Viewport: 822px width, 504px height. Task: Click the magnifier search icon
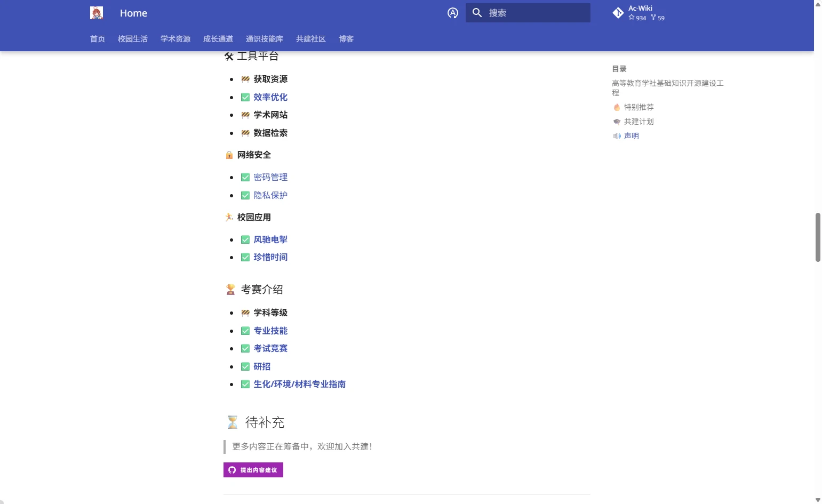[477, 13]
